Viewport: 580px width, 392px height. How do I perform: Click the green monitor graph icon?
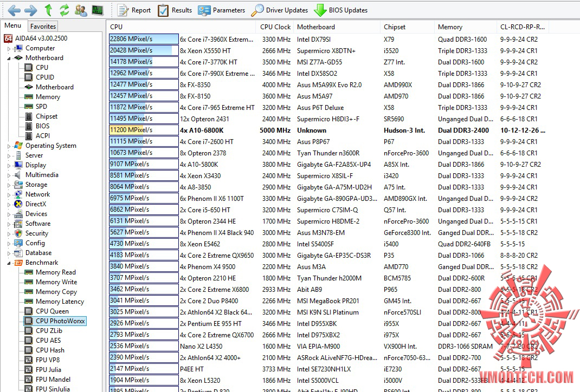tap(97, 10)
